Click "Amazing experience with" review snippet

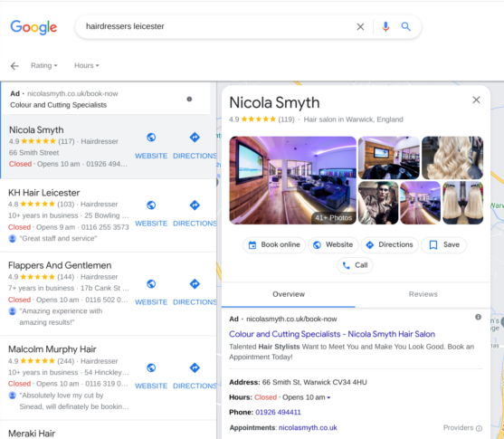tap(61, 311)
